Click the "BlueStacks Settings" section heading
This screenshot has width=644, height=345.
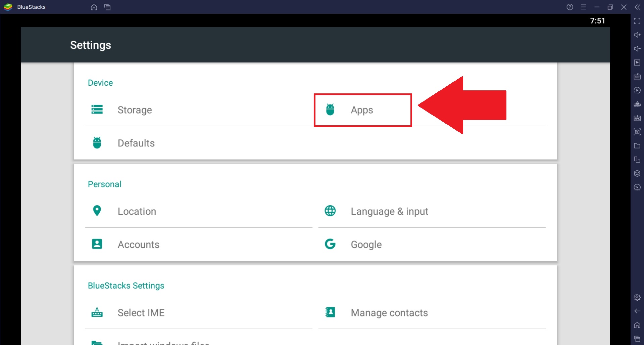[126, 286]
